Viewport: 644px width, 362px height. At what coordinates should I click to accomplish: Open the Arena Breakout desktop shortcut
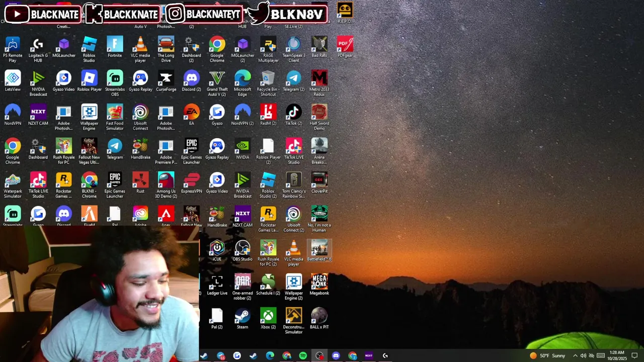(x=319, y=151)
